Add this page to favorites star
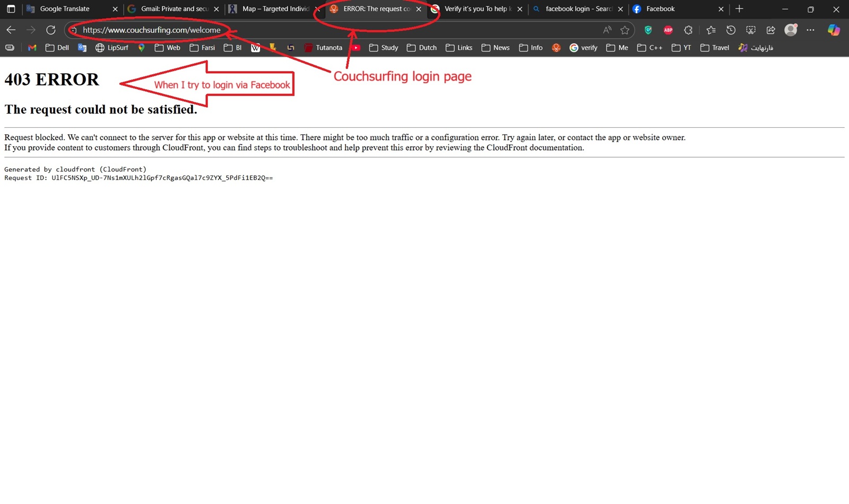Screen dimensions: 849x504 pyautogui.click(x=625, y=30)
